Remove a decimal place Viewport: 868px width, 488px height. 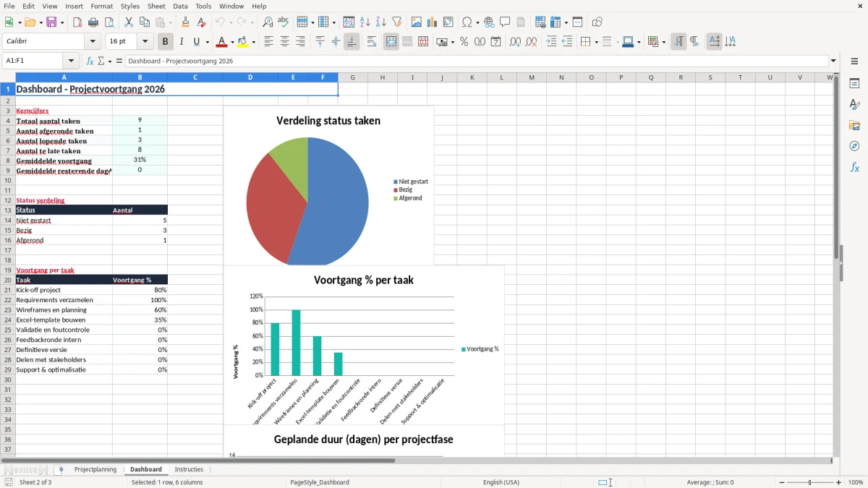pos(531,42)
